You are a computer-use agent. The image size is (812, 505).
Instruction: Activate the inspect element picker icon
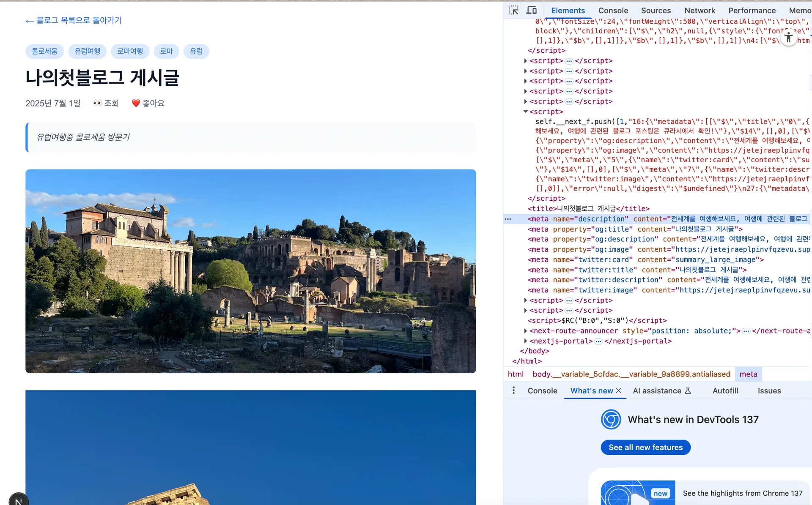(x=513, y=11)
